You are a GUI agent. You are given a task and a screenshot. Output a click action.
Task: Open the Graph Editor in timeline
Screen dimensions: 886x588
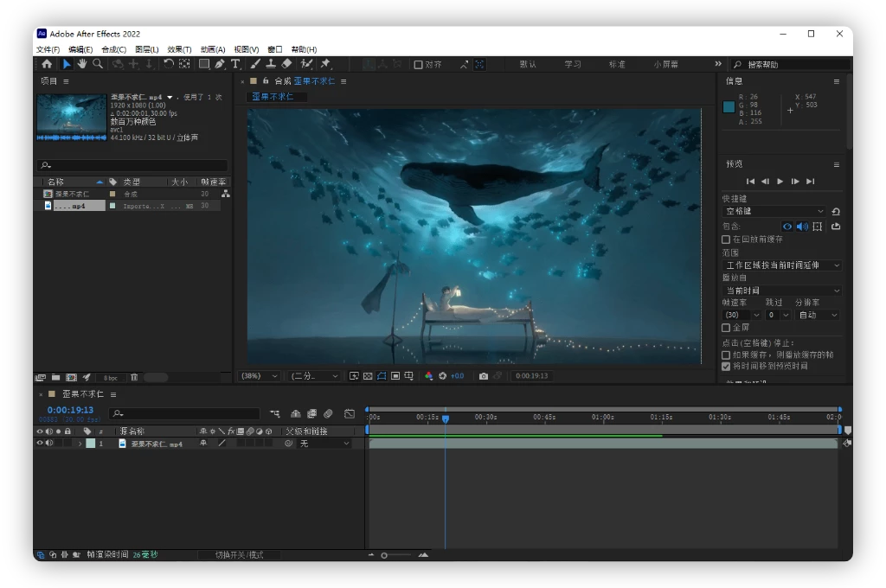[x=350, y=414]
